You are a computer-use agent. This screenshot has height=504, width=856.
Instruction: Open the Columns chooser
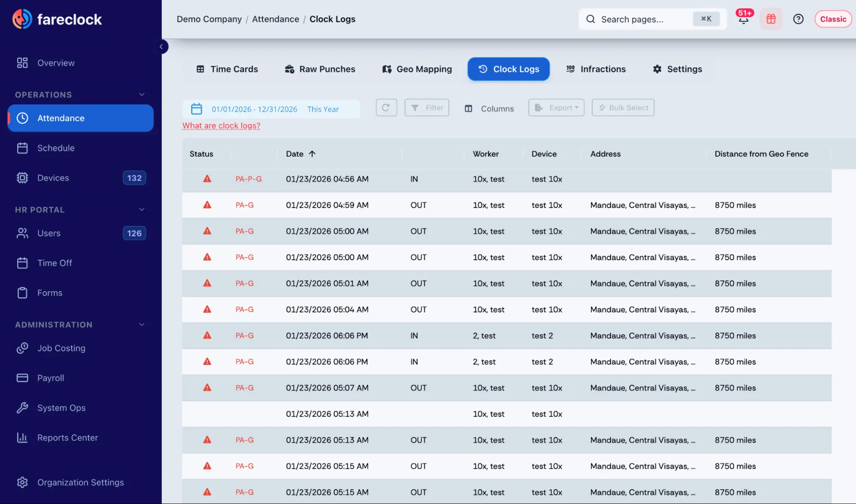(489, 109)
